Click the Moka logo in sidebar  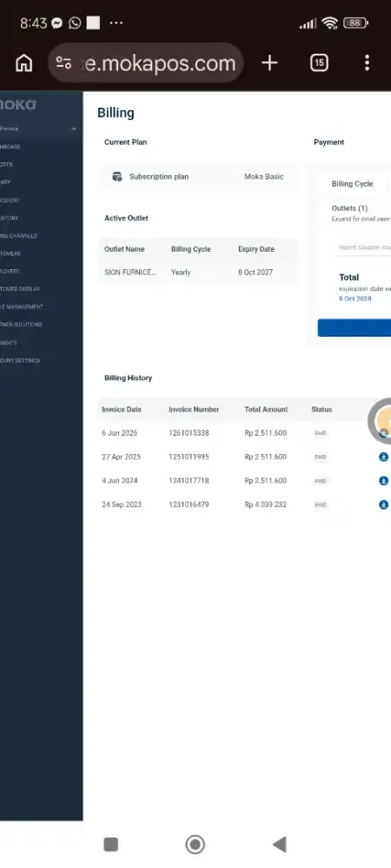(x=17, y=105)
